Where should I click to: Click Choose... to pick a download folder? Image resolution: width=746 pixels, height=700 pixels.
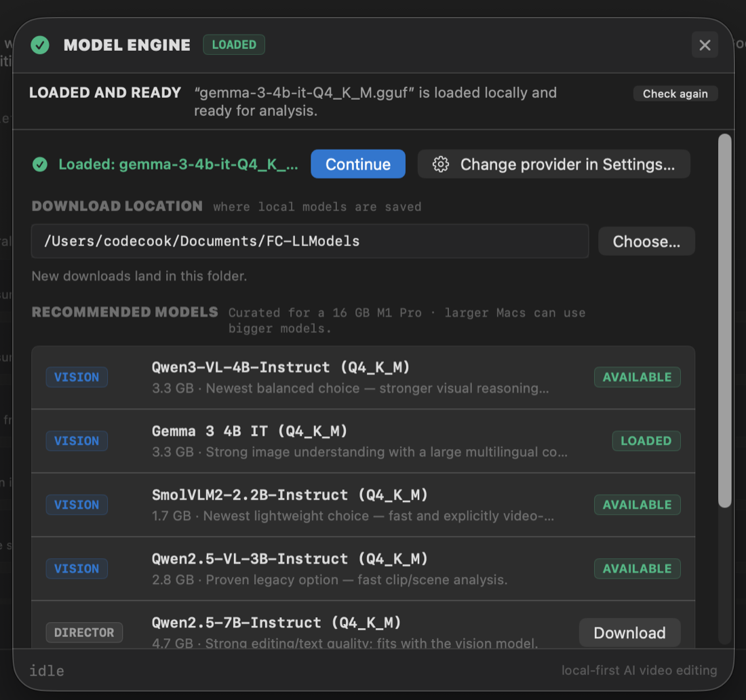[646, 241]
